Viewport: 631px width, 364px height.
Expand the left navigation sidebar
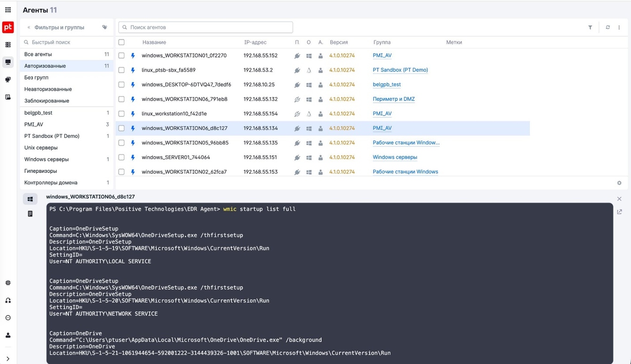[8, 359]
